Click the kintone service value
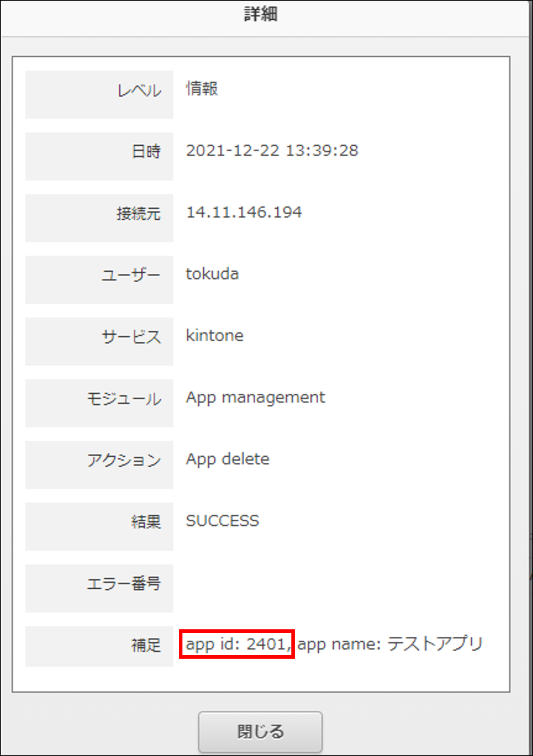Screen dimensions: 533x756 point(215,335)
